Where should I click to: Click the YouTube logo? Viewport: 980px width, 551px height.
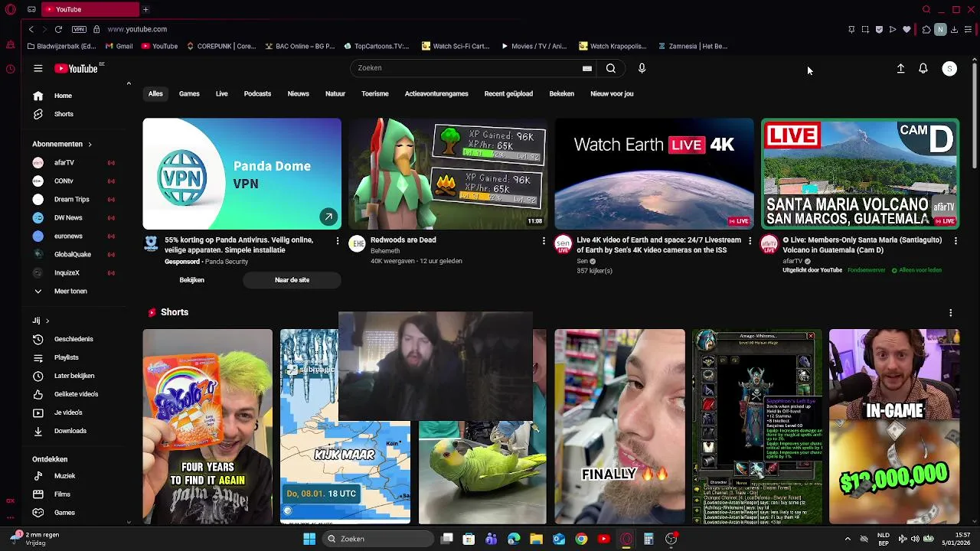click(76, 68)
